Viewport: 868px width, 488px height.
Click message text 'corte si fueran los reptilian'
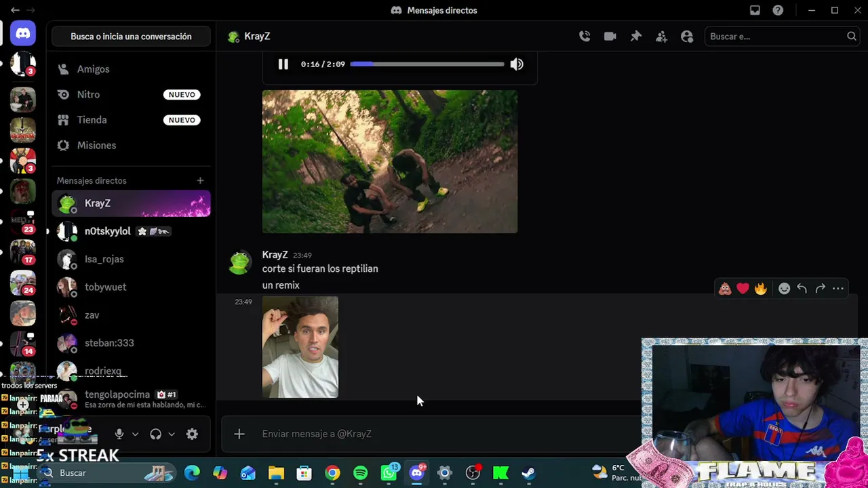tap(320, 268)
